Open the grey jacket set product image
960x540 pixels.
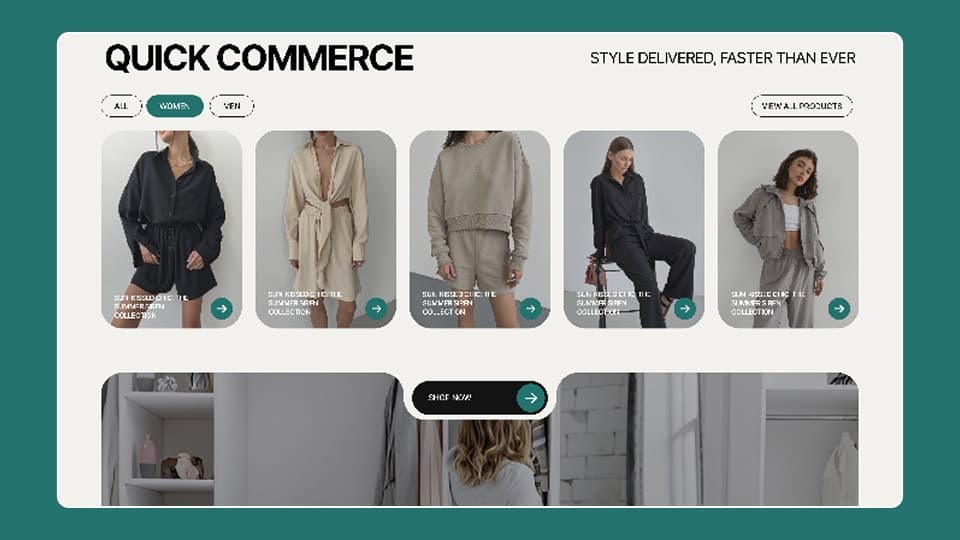point(788,229)
